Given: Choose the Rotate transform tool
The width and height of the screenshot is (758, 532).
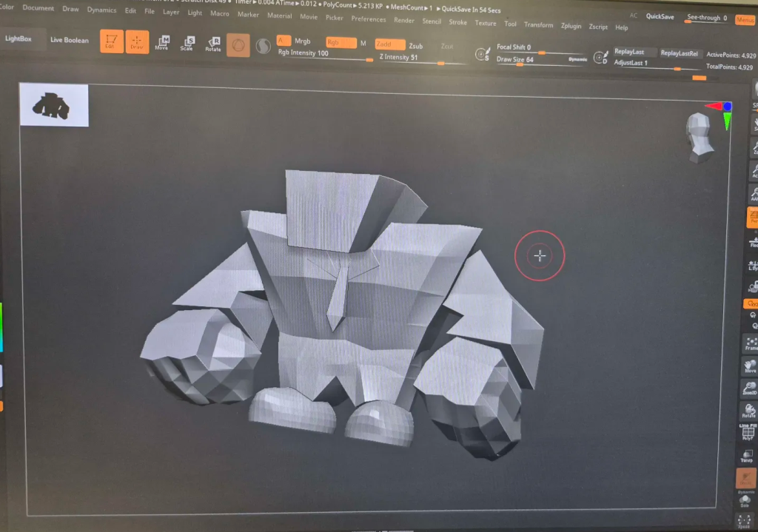Looking at the screenshot, I should (x=213, y=44).
